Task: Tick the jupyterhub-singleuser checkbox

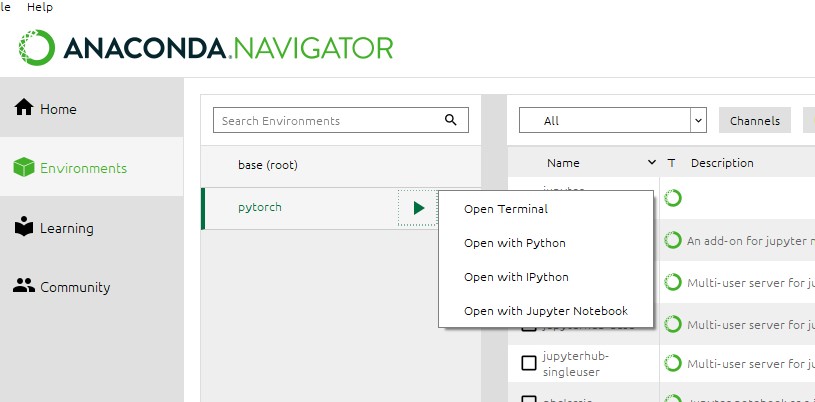Action: 529,363
